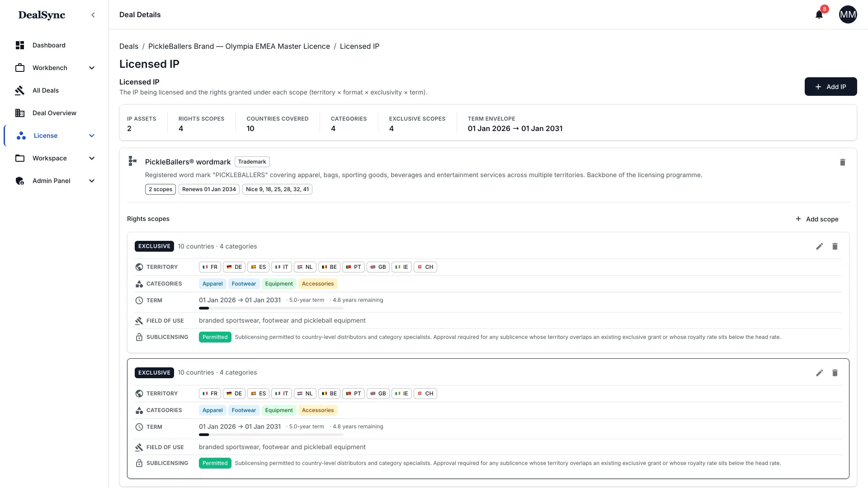
Task: Click the EXCLUSIVE badge of second scope
Action: 154,373
